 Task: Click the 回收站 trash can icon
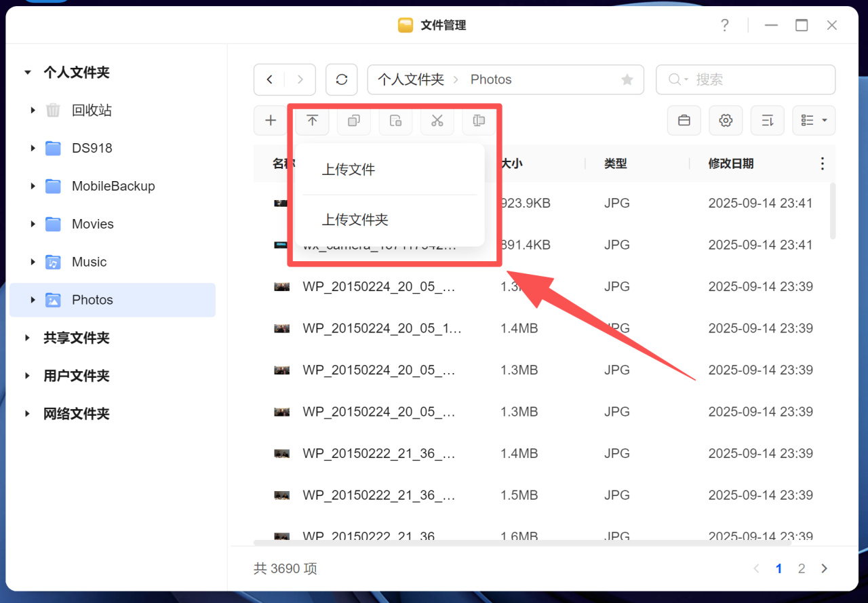pos(53,110)
